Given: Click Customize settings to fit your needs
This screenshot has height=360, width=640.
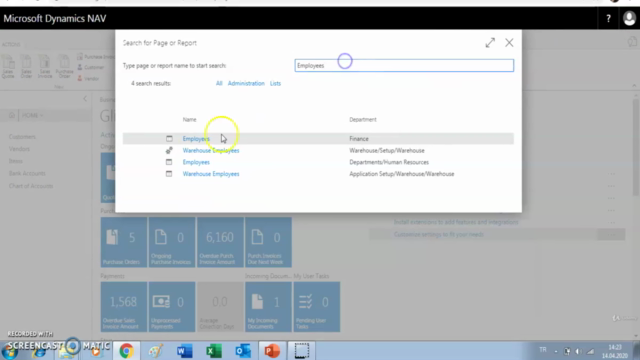Looking at the screenshot, I should click(x=439, y=235).
